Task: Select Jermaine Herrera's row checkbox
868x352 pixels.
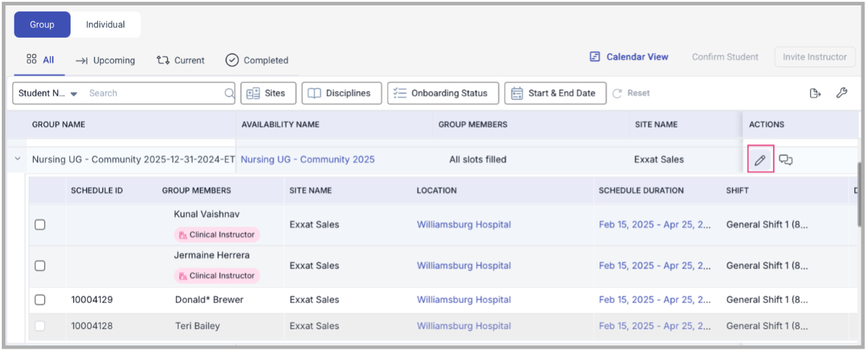Action: point(40,266)
